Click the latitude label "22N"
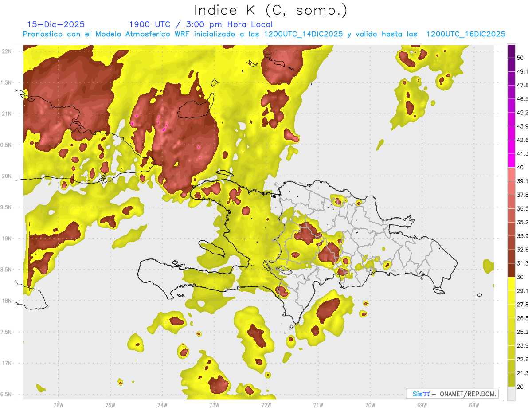Screen dimensions: 532x411 click(x=7, y=51)
